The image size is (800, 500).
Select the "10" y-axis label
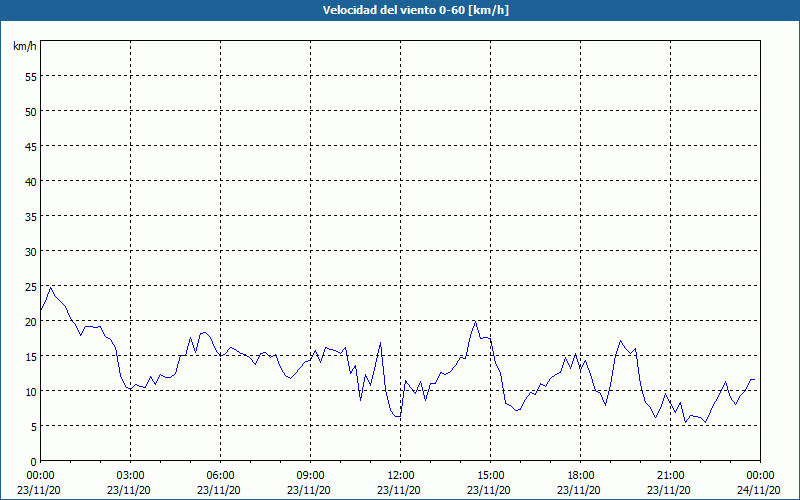(31, 392)
